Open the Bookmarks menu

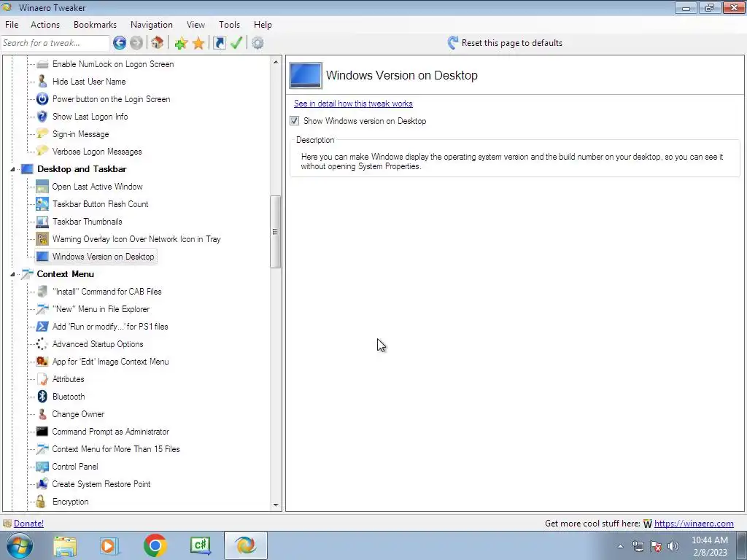[95, 25]
